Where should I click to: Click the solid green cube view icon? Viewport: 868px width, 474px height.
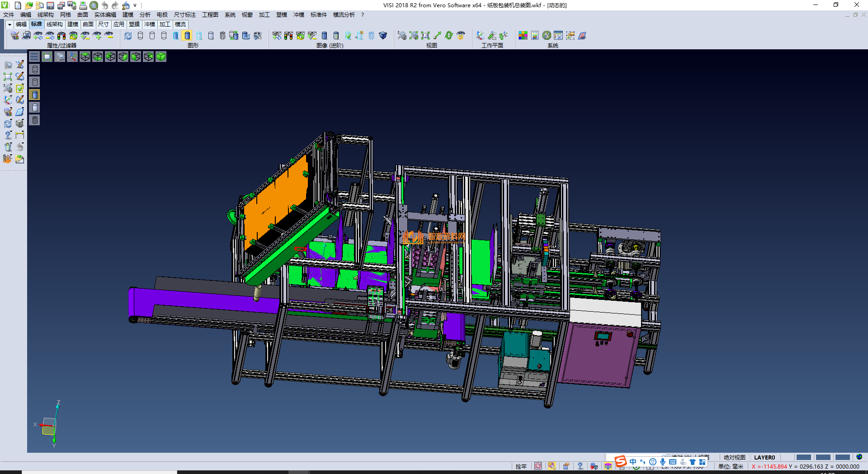(x=161, y=57)
